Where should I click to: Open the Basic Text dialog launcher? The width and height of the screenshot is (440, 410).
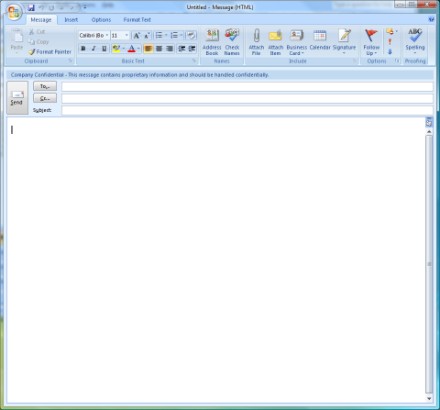(x=194, y=61)
